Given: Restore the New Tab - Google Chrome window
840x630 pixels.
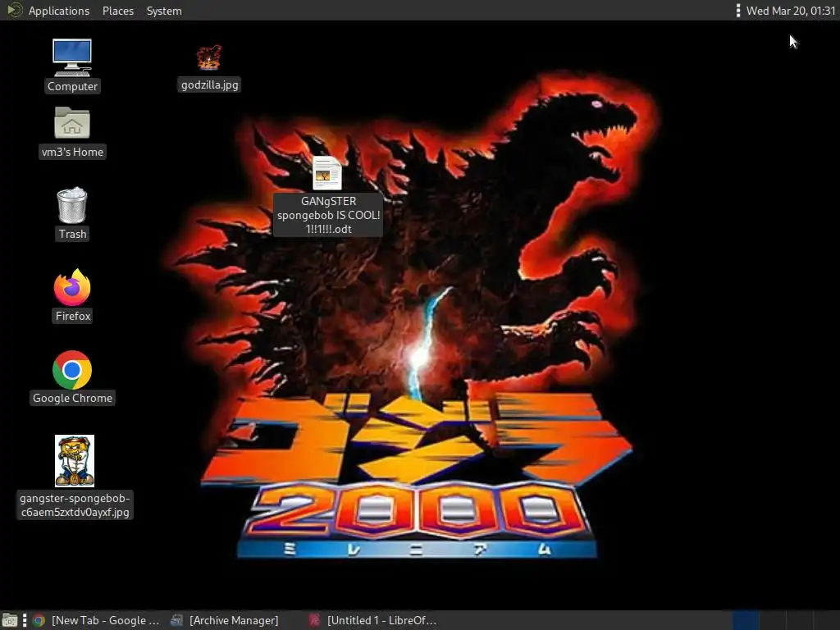Looking at the screenshot, I should (95, 620).
